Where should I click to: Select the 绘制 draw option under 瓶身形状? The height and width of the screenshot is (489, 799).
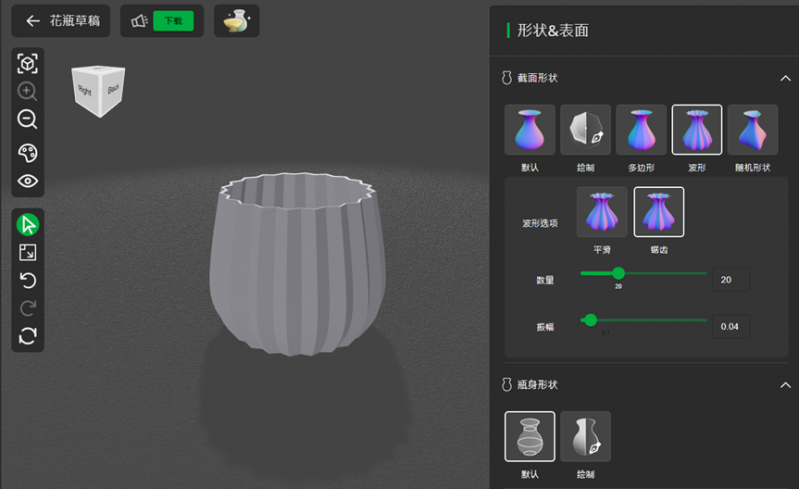click(585, 436)
